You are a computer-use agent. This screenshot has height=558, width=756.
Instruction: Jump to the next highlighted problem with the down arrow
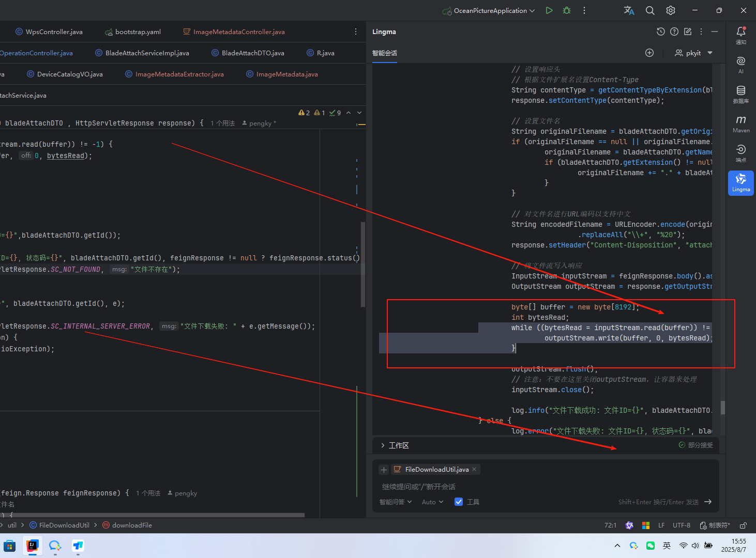tap(359, 113)
